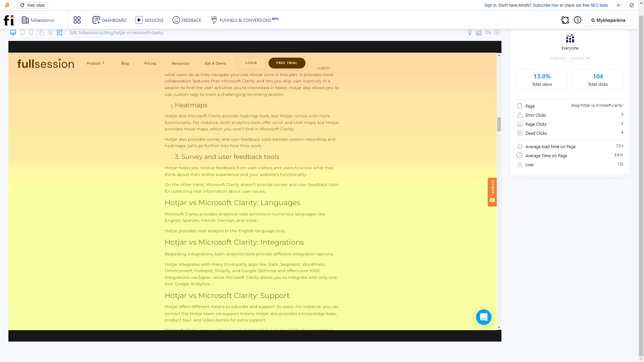
Task: Switch to the scroll map icon
Action: 60,33
